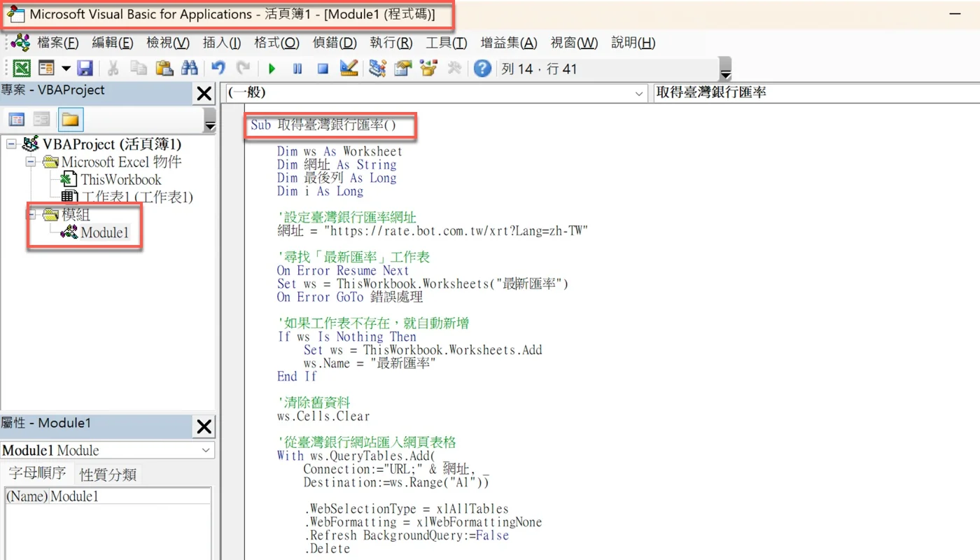
Task: Toggle Design Mode in the toolbar
Action: coord(349,68)
